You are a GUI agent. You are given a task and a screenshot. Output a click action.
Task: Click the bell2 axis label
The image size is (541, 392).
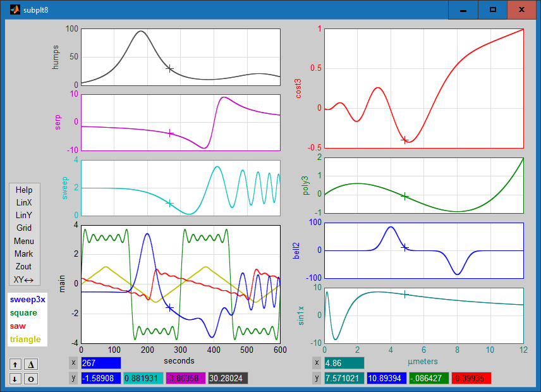pyautogui.click(x=296, y=251)
